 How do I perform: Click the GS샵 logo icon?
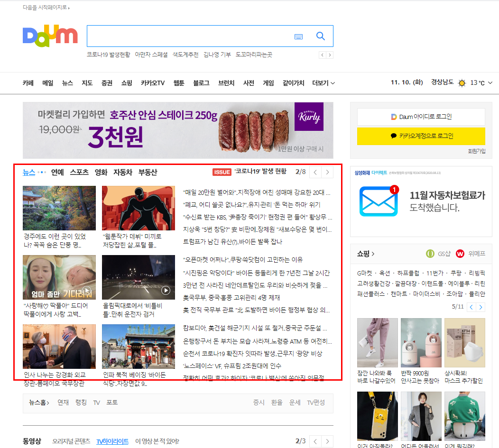point(430,254)
